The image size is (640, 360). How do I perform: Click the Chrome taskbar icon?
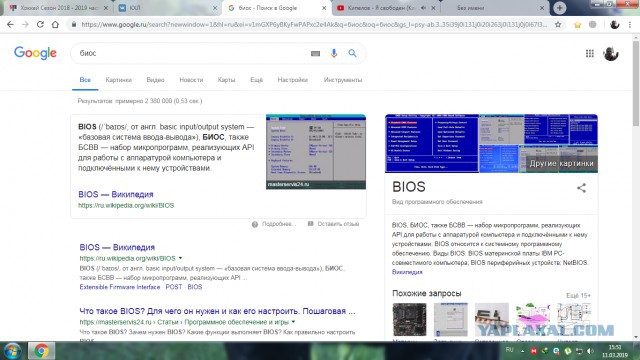41,351
